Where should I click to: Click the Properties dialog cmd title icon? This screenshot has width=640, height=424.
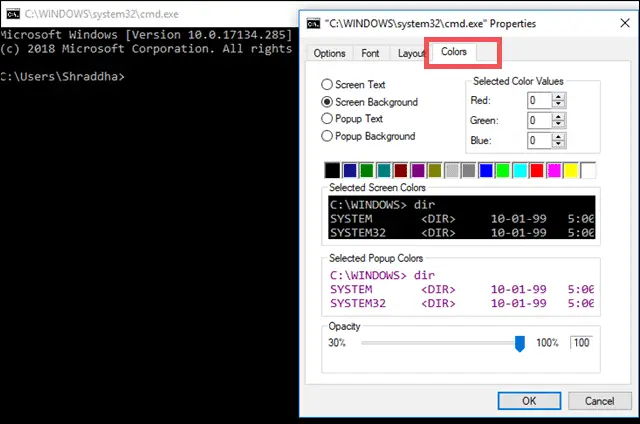[x=313, y=24]
